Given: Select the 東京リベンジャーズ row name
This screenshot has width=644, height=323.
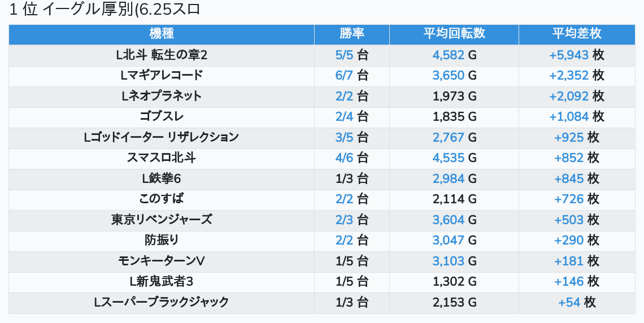Looking at the screenshot, I should click(x=162, y=220).
